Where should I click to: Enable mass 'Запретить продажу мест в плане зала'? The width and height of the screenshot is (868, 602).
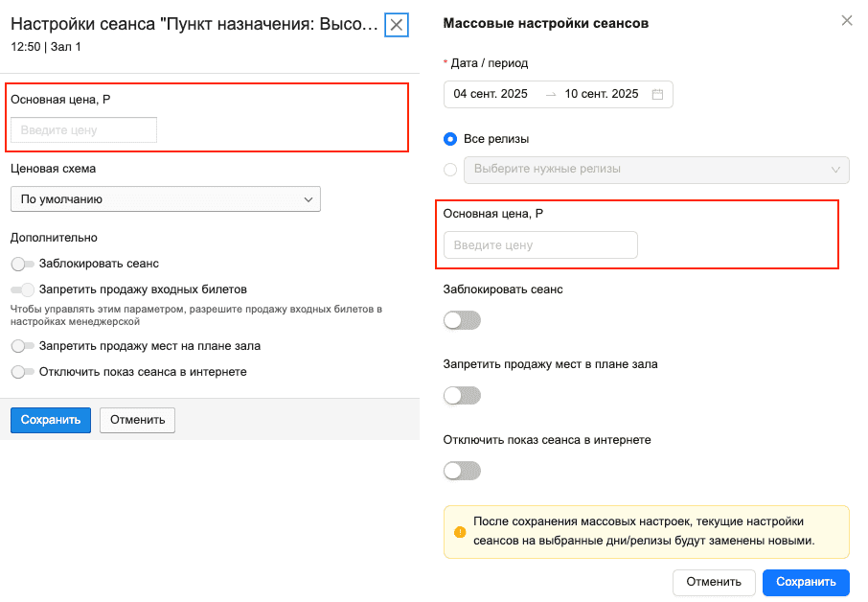point(462,395)
